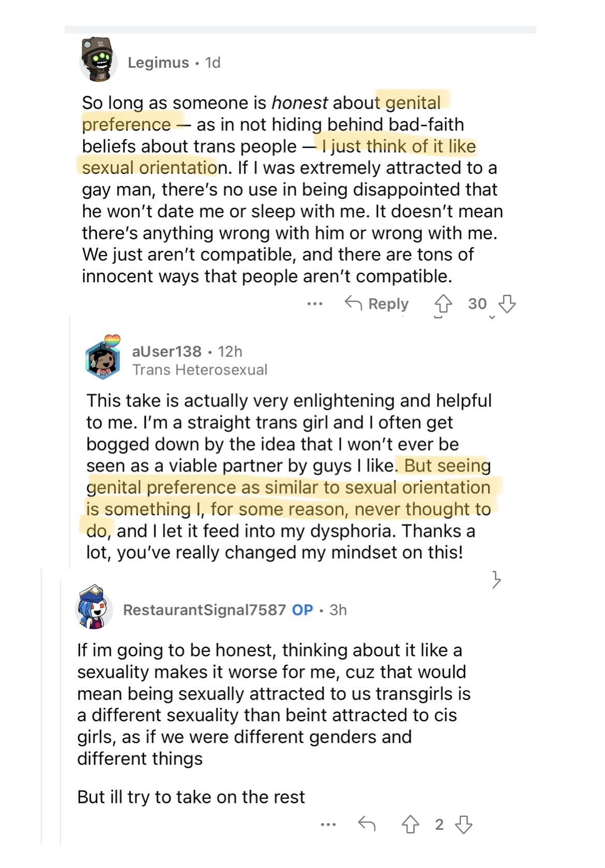The height and width of the screenshot is (868, 605).
Task: Open more options on Legimus's comment
Action: (x=315, y=304)
